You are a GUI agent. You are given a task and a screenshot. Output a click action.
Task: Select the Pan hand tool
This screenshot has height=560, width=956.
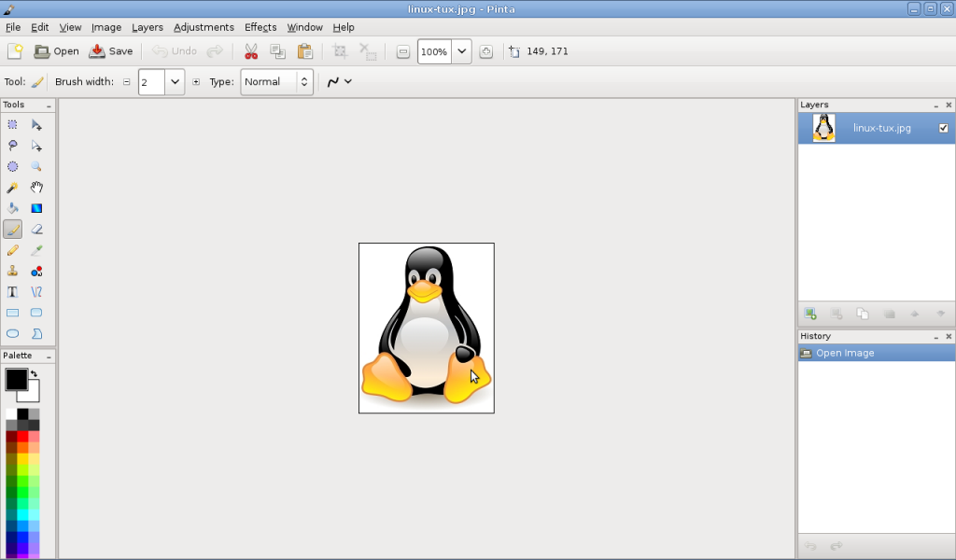[x=36, y=188]
